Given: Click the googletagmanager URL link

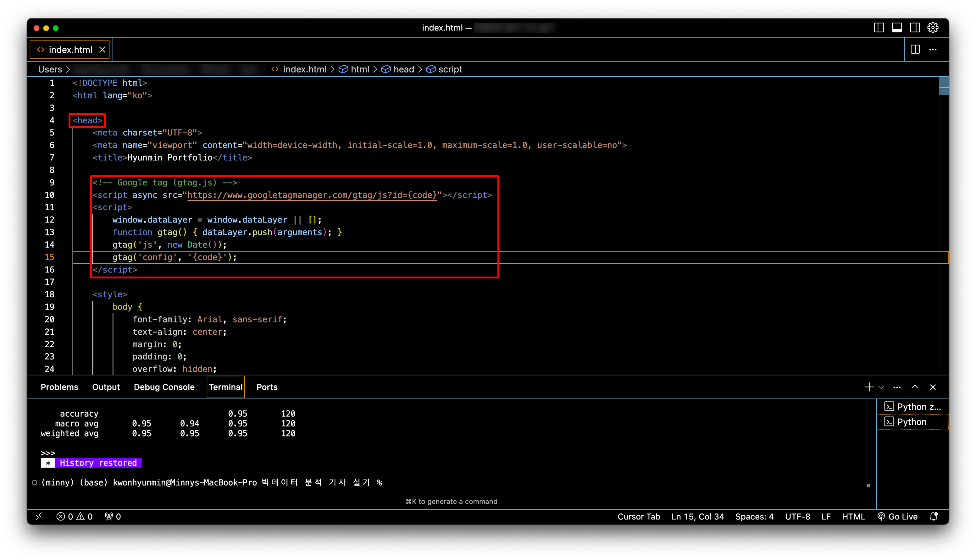Looking at the screenshot, I should pyautogui.click(x=312, y=195).
